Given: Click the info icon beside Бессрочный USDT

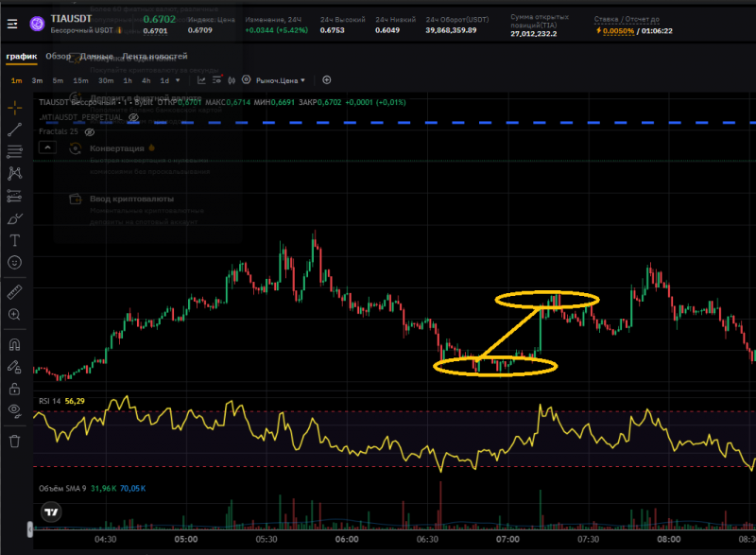Looking at the screenshot, I should pyautogui.click(x=119, y=30).
